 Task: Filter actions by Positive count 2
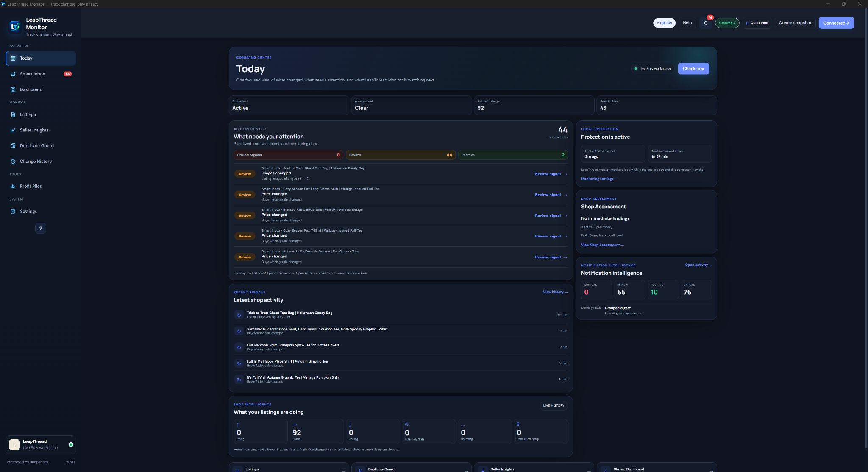tap(513, 155)
